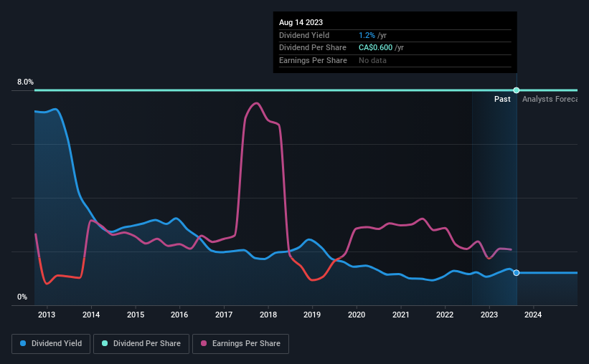The width and height of the screenshot is (589, 364).
Task: Click the "Aug 14 2023" tooltip date
Action: coord(301,22)
